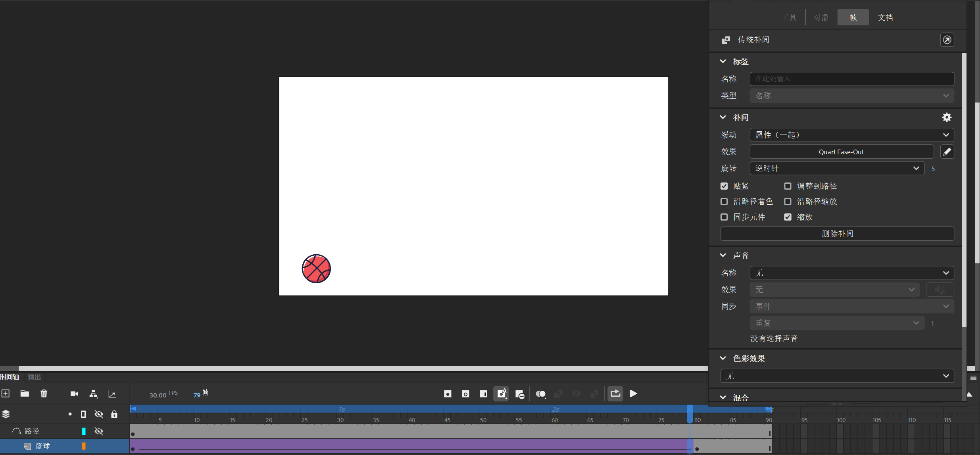Switch to the 文档 tab
The height and width of the screenshot is (455, 980).
tap(885, 17)
